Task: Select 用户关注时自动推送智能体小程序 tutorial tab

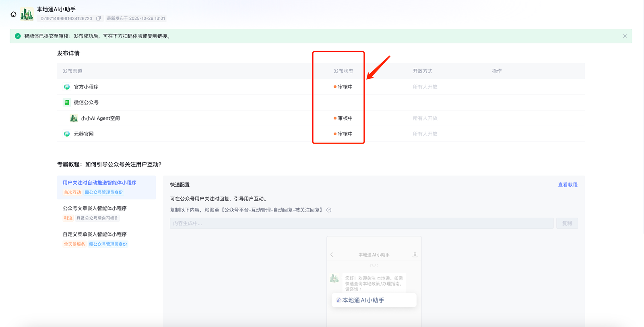Action: click(100, 183)
